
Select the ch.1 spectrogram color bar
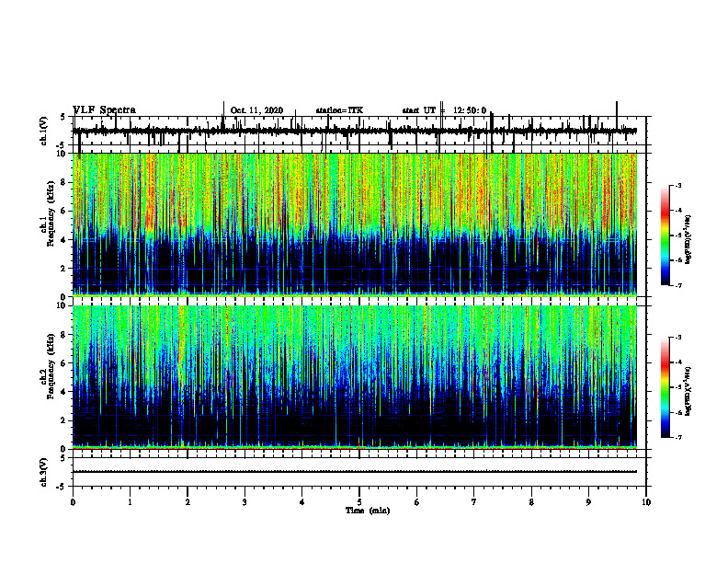click(665, 236)
